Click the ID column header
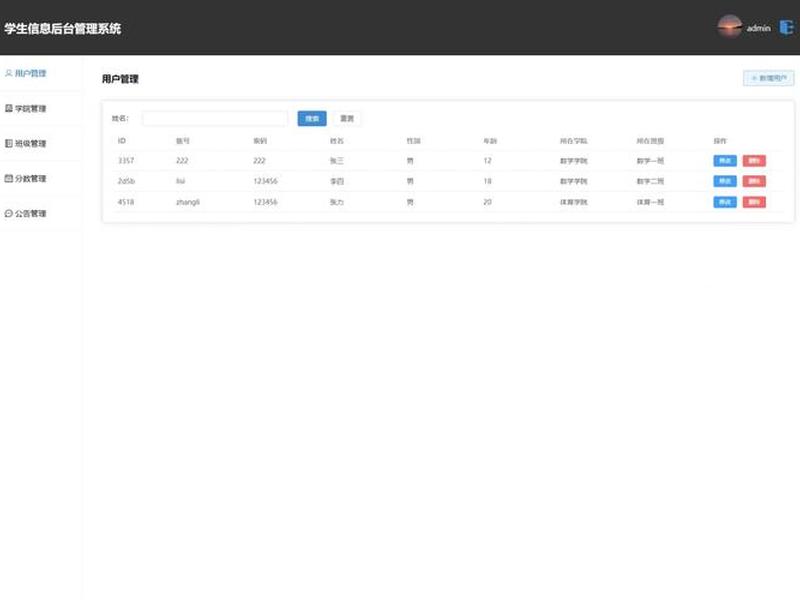This screenshot has width=800, height=600. (122, 141)
